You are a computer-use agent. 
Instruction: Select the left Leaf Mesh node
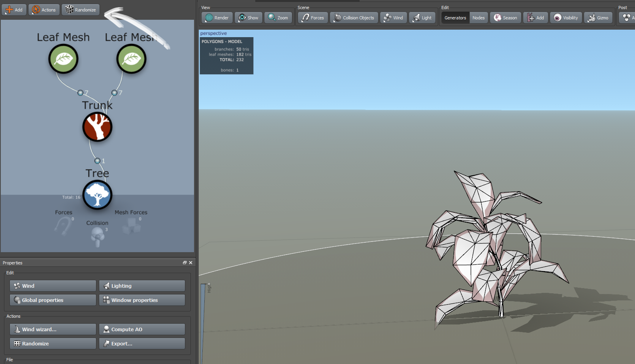pos(63,59)
